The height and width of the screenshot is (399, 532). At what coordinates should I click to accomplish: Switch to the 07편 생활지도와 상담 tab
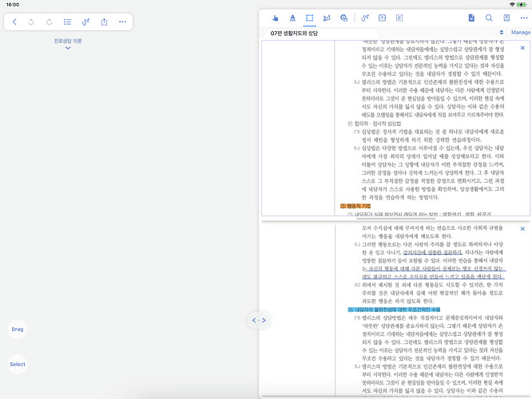point(294,34)
